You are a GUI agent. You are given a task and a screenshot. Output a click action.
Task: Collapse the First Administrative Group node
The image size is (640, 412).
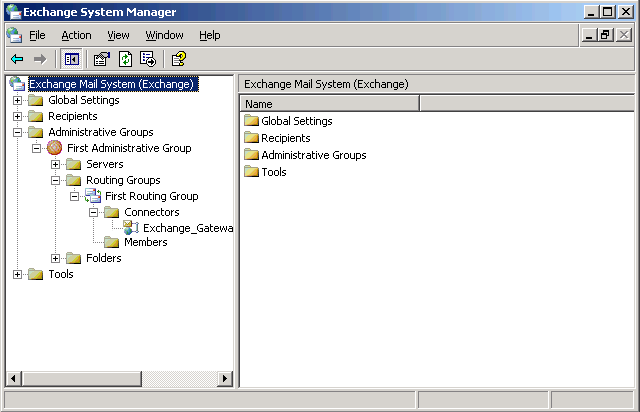coord(36,148)
